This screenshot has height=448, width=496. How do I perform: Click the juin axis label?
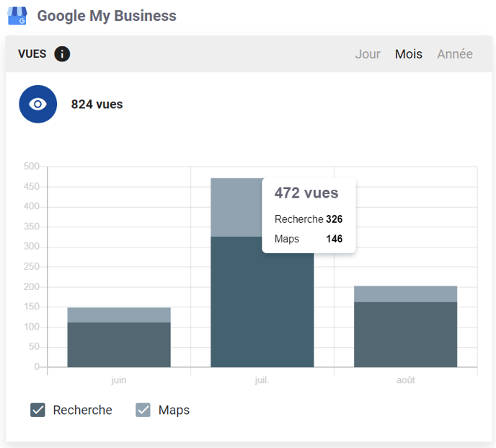119,380
